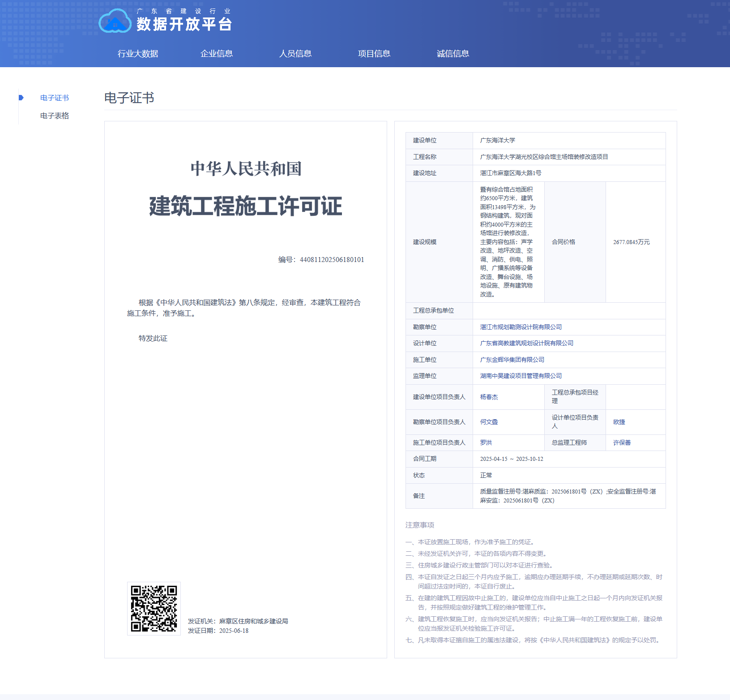Click the blue sidebar marker arrow
730x700 pixels.
tap(21, 98)
